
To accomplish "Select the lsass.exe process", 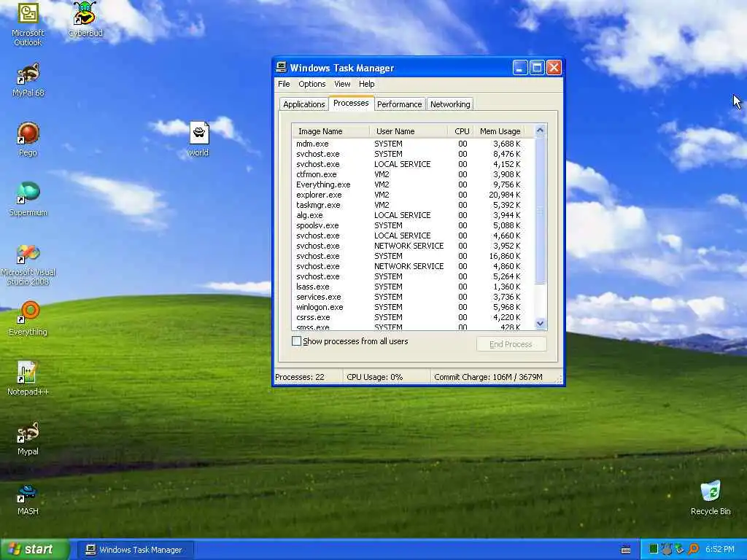I will 413,287.
